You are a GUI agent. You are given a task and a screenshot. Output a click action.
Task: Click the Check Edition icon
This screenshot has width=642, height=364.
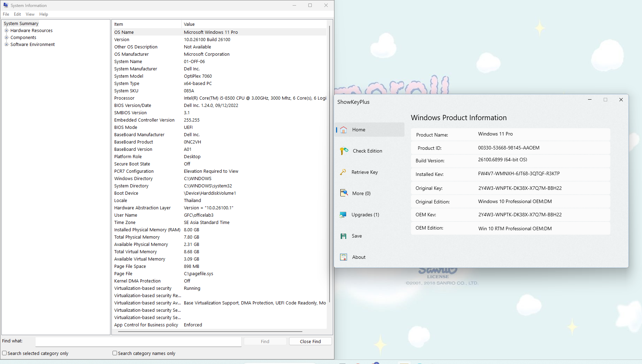[344, 151]
